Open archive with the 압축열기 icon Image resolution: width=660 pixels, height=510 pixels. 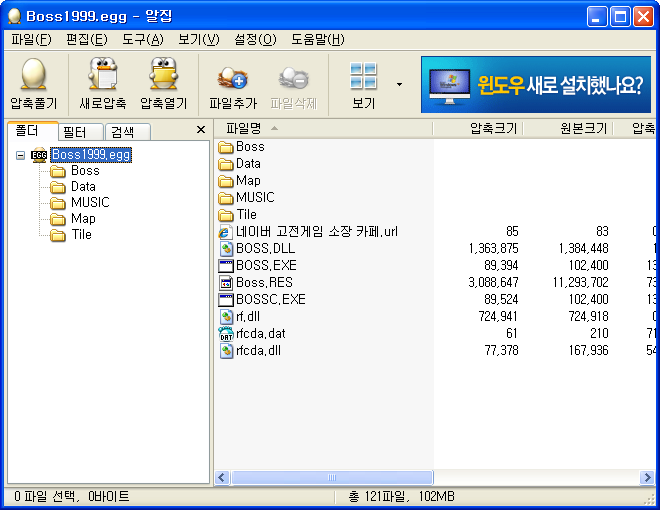tap(163, 77)
